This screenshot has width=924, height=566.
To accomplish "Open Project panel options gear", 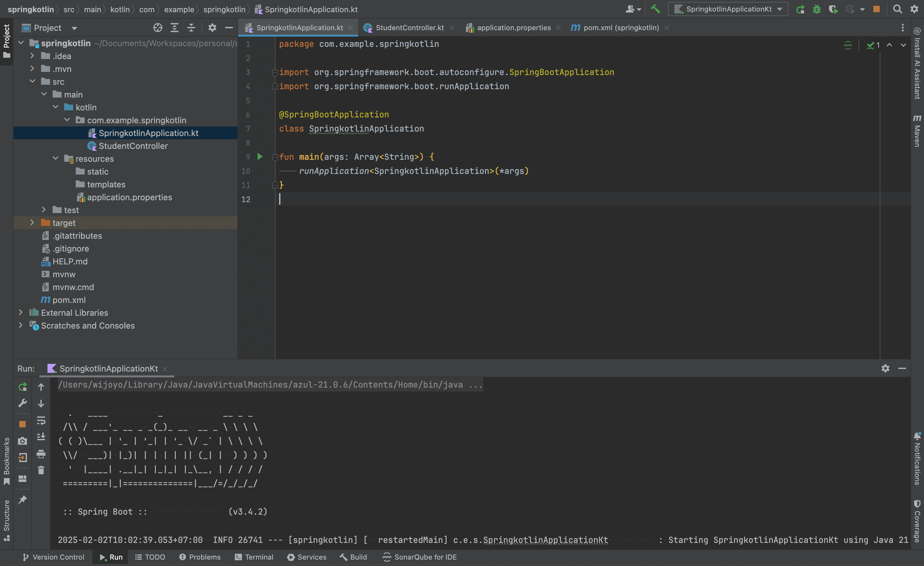I will tap(212, 27).
